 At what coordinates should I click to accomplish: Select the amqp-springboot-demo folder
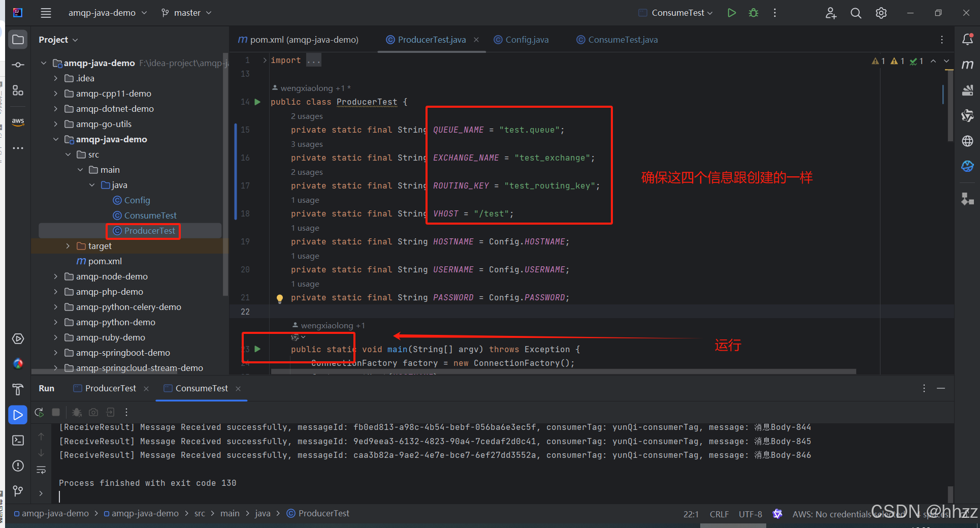123,353
